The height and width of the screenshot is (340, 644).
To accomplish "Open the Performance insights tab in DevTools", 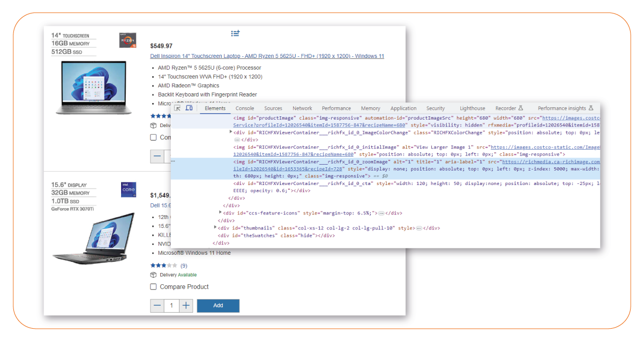I will pos(562,108).
